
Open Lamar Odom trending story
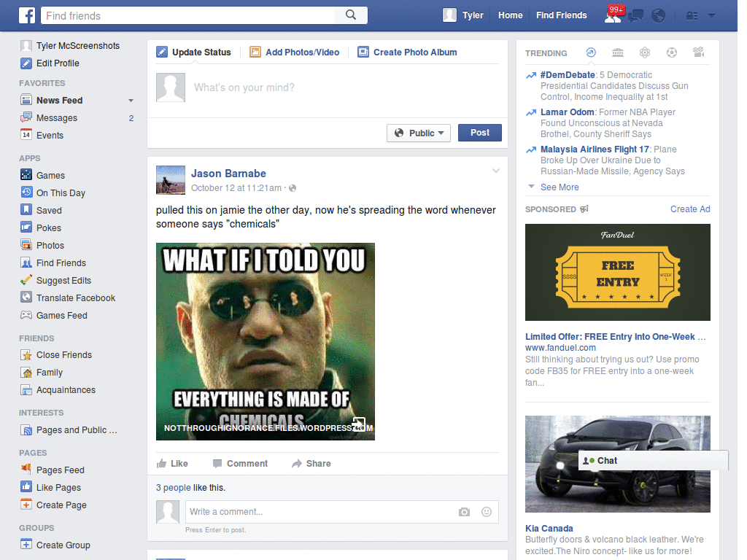[567, 112]
